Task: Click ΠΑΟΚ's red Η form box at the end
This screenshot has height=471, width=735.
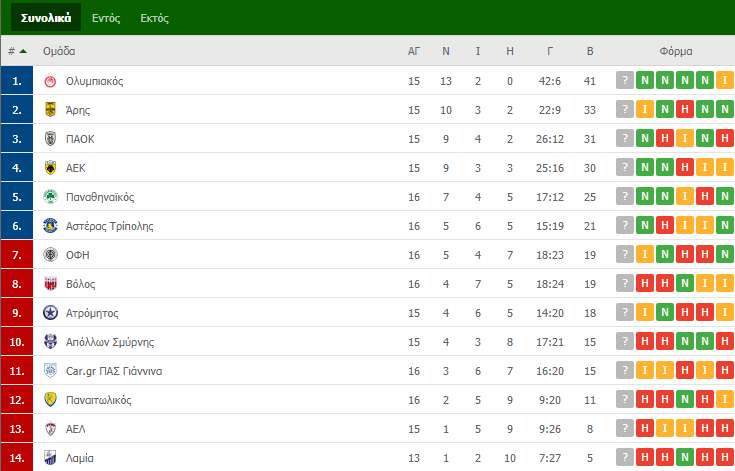Action: tap(725, 138)
